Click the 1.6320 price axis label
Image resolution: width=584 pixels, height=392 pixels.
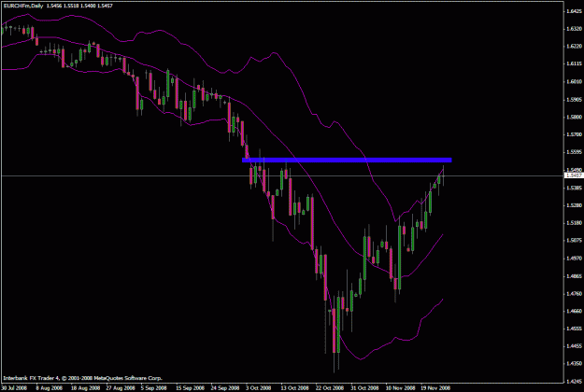click(575, 29)
